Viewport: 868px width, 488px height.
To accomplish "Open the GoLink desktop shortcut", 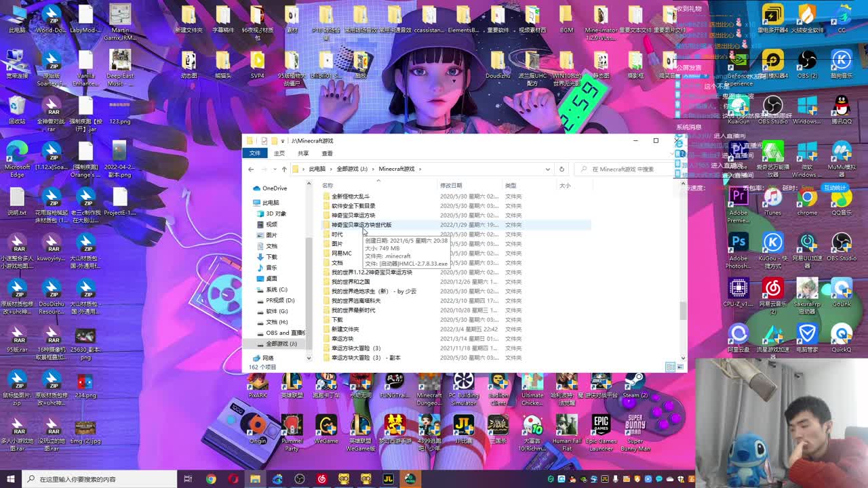I will 842,293.
